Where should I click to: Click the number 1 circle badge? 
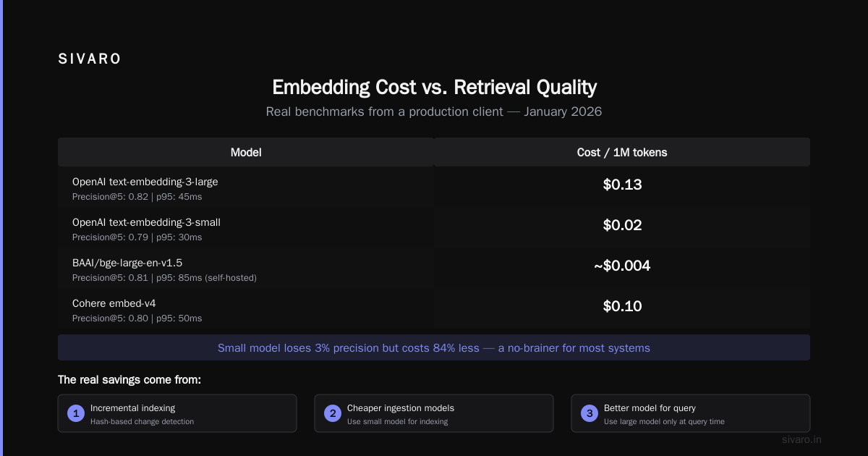point(76,413)
